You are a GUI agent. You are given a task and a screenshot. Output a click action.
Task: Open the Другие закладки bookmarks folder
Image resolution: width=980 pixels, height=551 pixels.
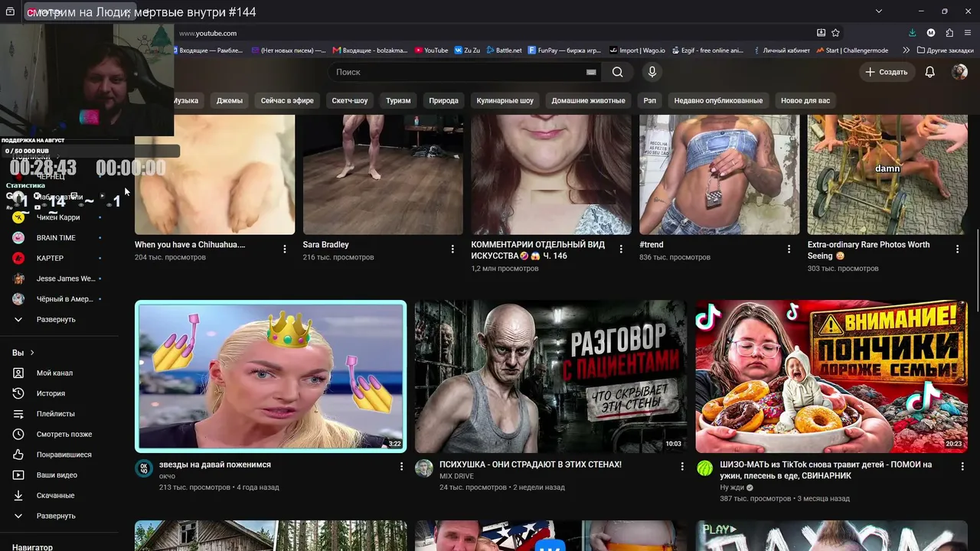(945, 51)
